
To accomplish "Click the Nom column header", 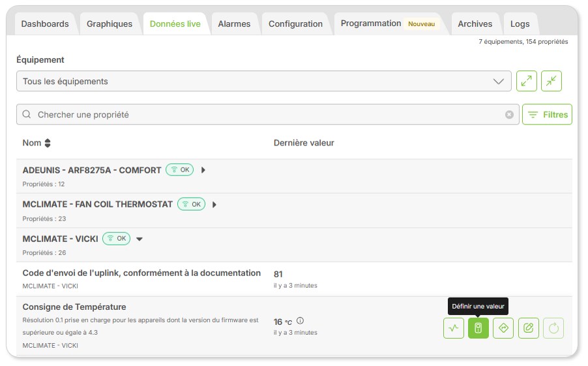I will point(32,143).
